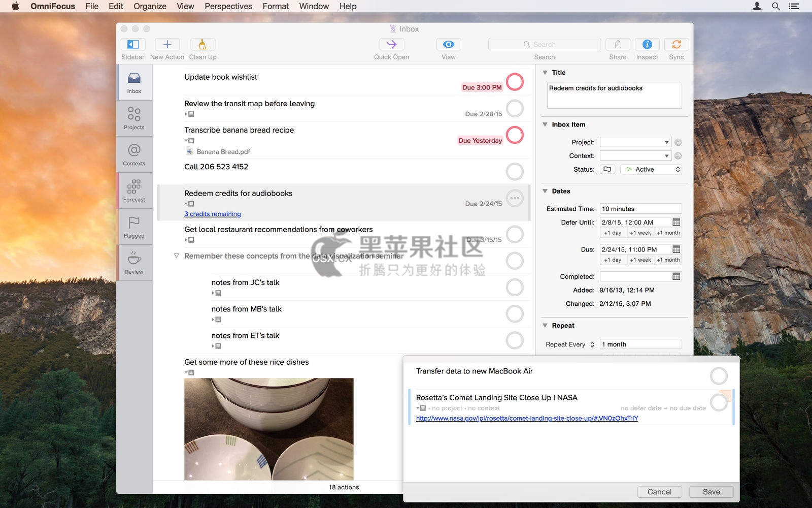Open the '3 credits remaining' link
The image size is (812, 508).
point(213,214)
